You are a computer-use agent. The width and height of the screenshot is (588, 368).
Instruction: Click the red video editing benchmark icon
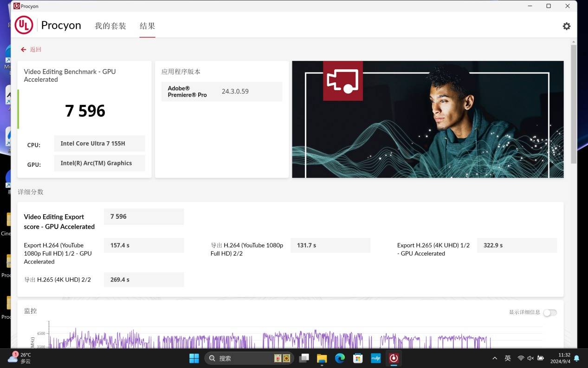(x=342, y=81)
